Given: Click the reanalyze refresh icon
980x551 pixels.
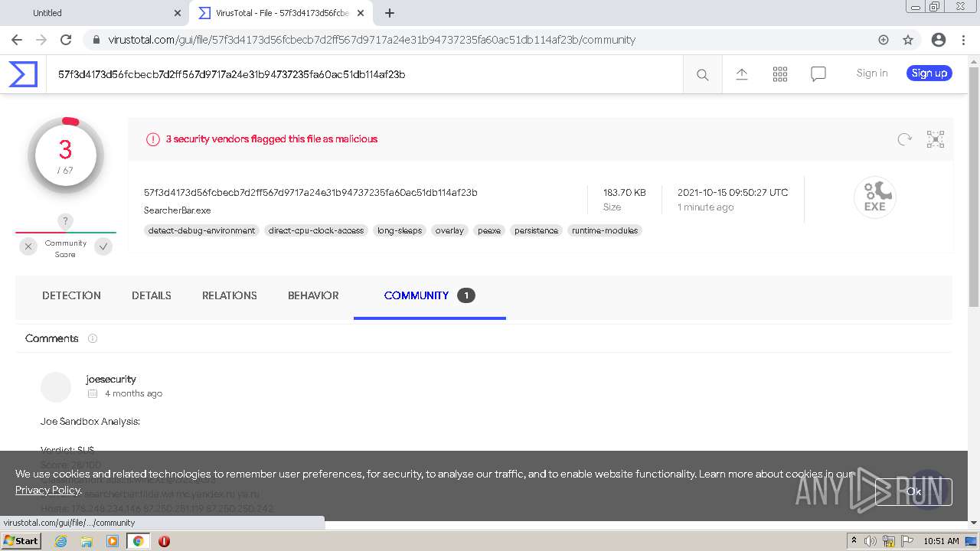Looking at the screenshot, I should pyautogui.click(x=904, y=139).
